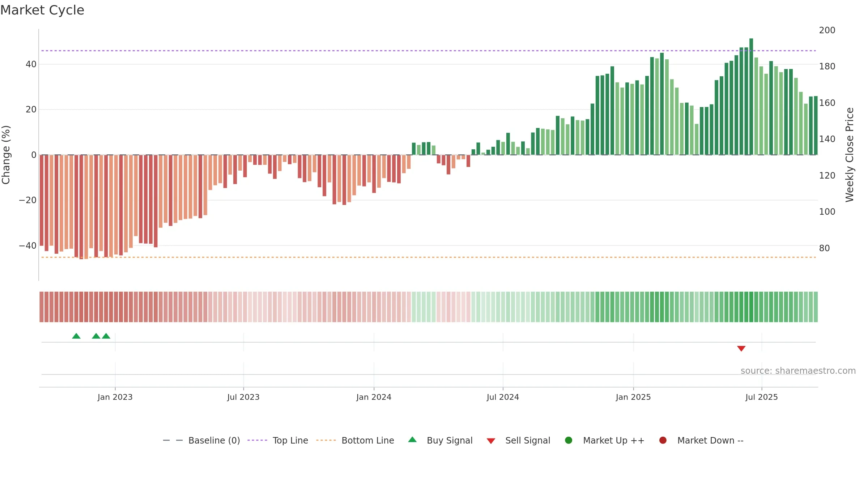Click the 80 label on the right axis
Viewport: 868px width, 488px height.
825,248
